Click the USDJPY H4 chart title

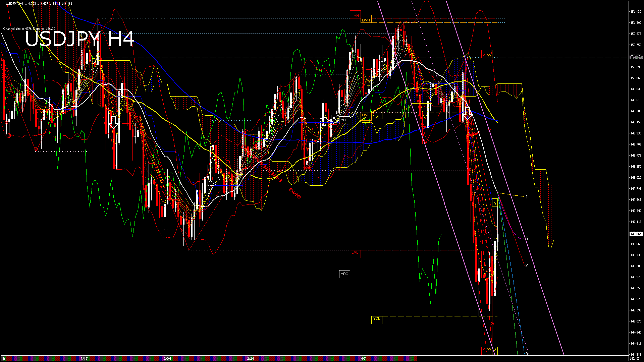pos(80,39)
